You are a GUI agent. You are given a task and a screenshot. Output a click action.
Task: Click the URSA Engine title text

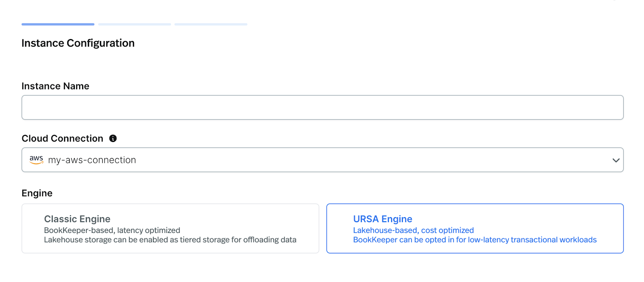point(382,219)
